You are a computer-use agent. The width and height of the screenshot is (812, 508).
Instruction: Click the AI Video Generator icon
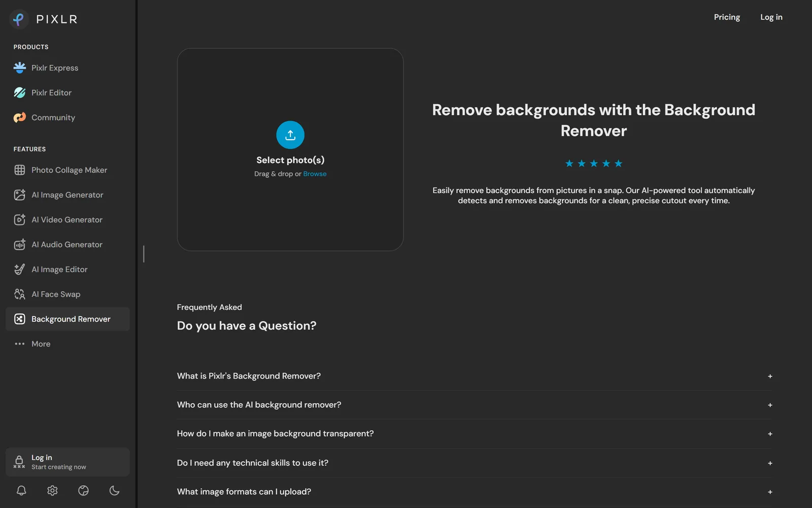click(x=20, y=219)
